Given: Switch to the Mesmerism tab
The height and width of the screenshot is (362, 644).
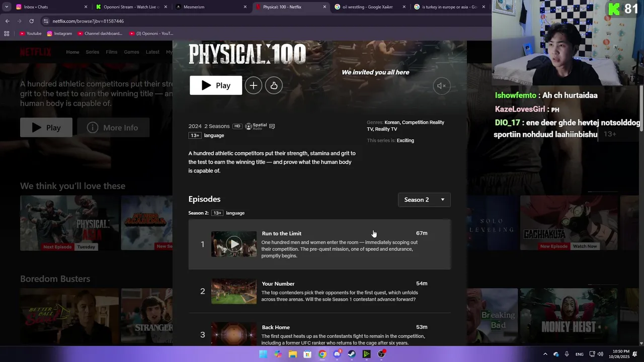Looking at the screenshot, I should (x=211, y=7).
